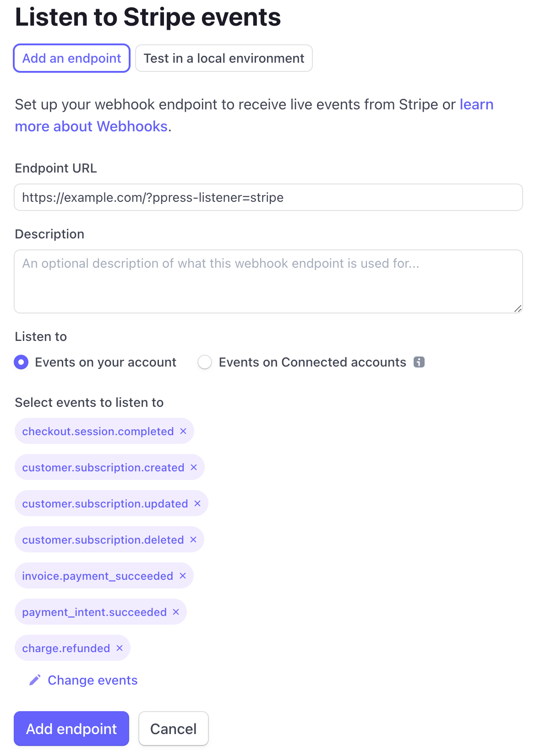535x756 pixels.
Task: Open the learn more about Webhooks link
Action: pyautogui.click(x=254, y=115)
